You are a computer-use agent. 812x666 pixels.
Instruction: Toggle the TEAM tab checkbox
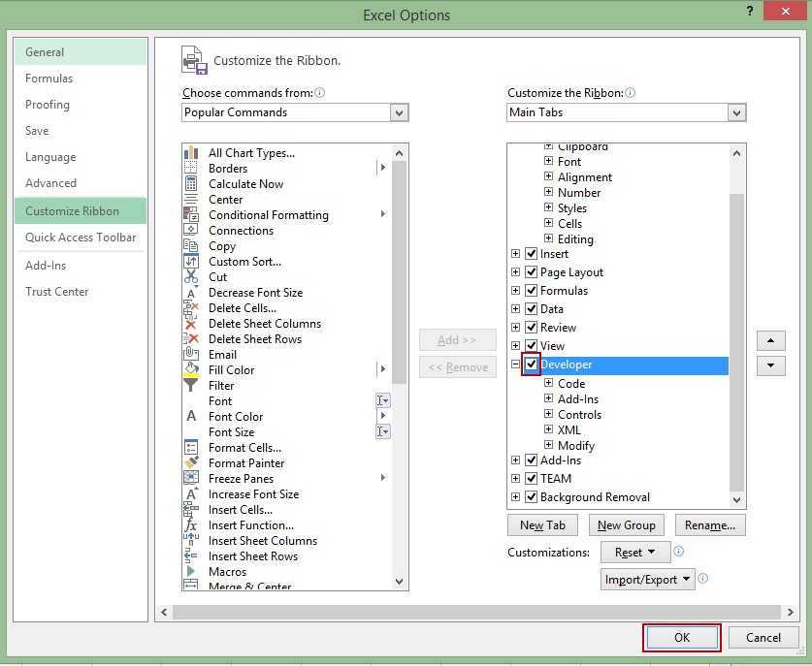(531, 478)
